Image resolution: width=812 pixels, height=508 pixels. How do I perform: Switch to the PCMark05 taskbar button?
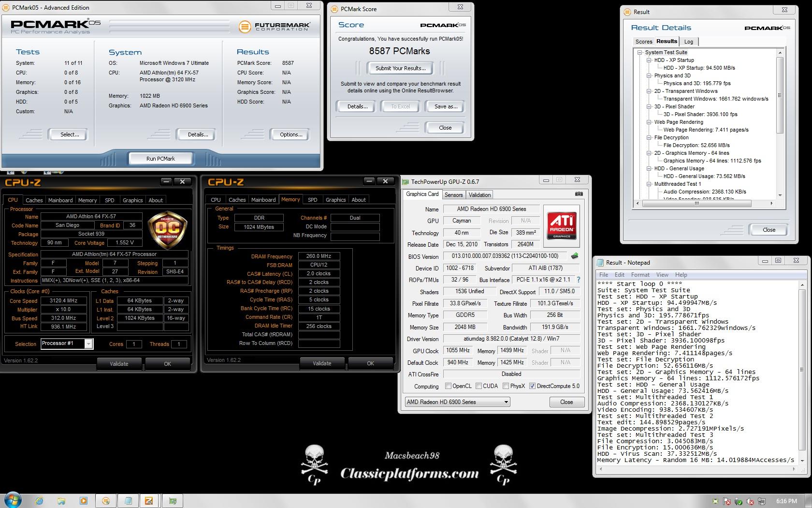click(106, 501)
